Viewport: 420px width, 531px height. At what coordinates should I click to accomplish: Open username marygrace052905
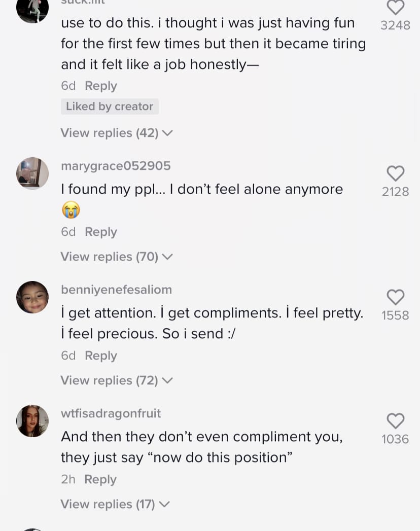(116, 166)
